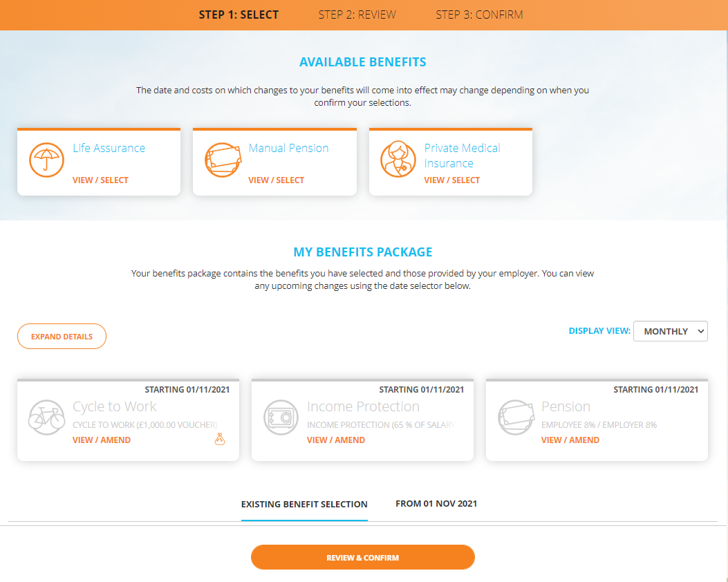Click View / Select under Life Assurance
Screen dimensions: 728x582
[x=100, y=180]
